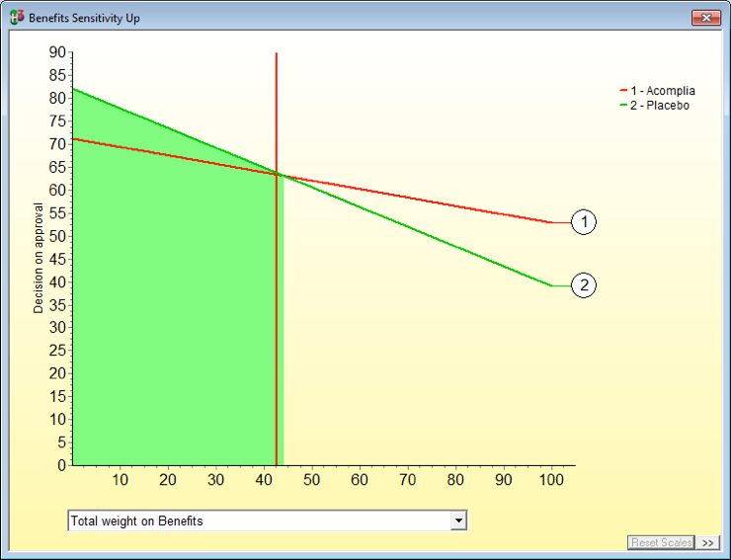Select the circled marker 2 for Placebo
The height and width of the screenshot is (560, 731).
pos(584,285)
